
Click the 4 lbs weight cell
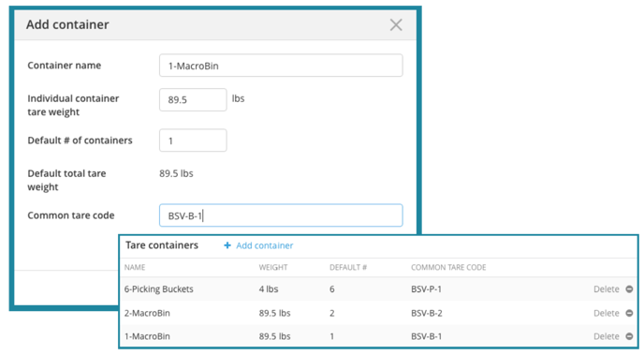pyautogui.click(x=269, y=289)
